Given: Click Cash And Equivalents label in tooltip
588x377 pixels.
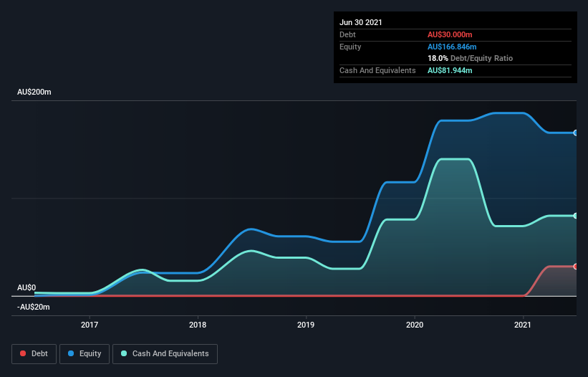Looking at the screenshot, I should pos(377,70).
